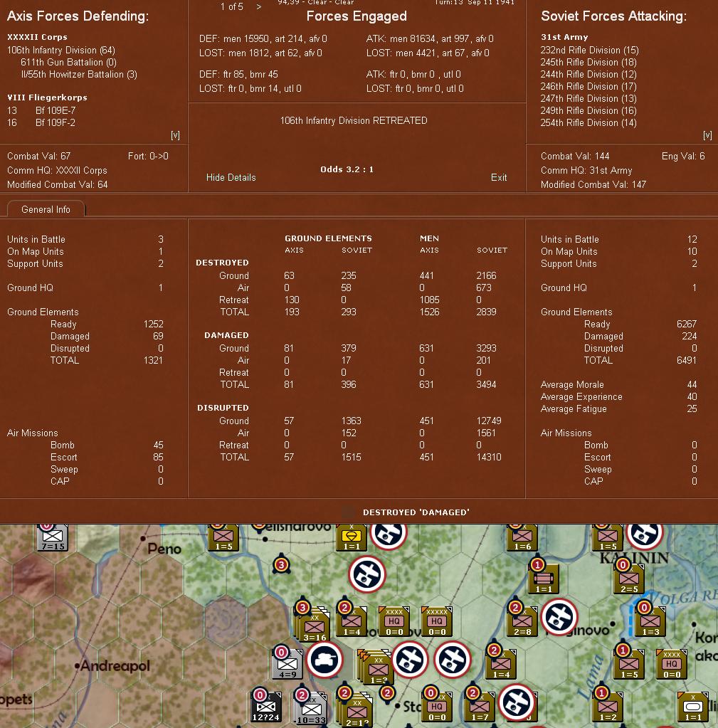Viewport: 718px width, 728px height.
Task: Select the 2=5 unit under Kalinin label
Action: pos(629,579)
